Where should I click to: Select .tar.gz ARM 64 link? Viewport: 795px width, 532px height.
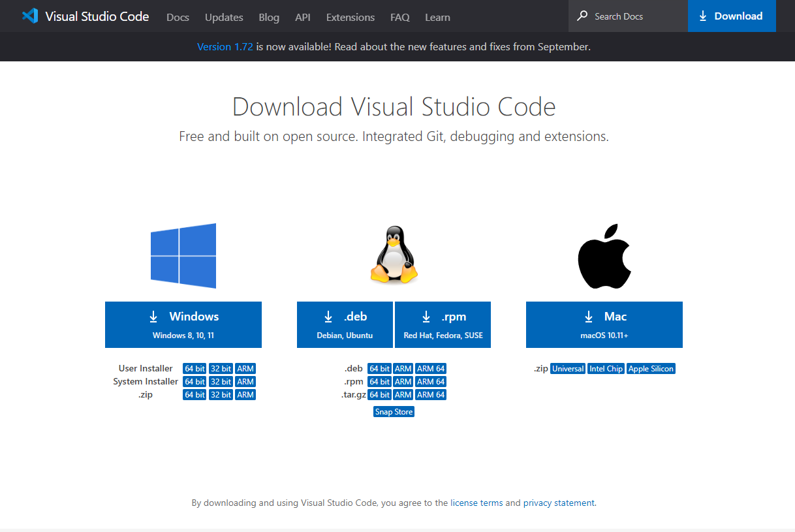pos(431,395)
